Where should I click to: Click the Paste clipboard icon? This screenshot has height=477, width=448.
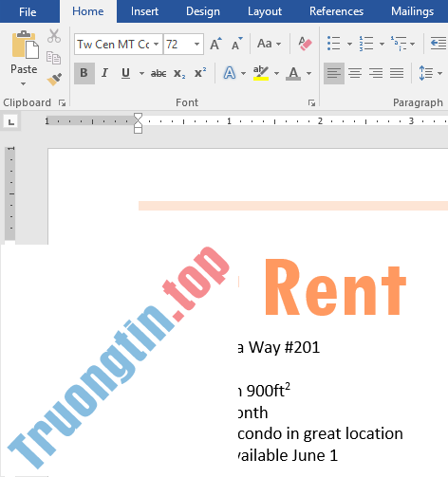click(25, 45)
